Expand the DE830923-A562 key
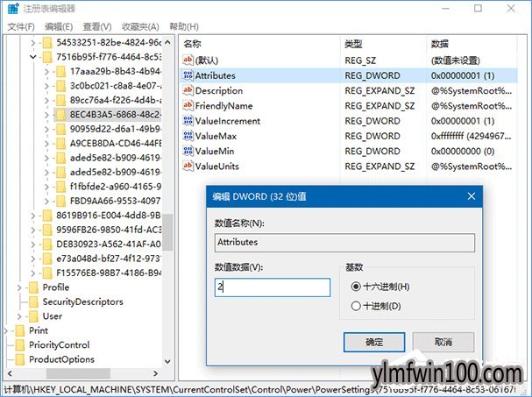This screenshot has height=397, width=532. (33, 245)
